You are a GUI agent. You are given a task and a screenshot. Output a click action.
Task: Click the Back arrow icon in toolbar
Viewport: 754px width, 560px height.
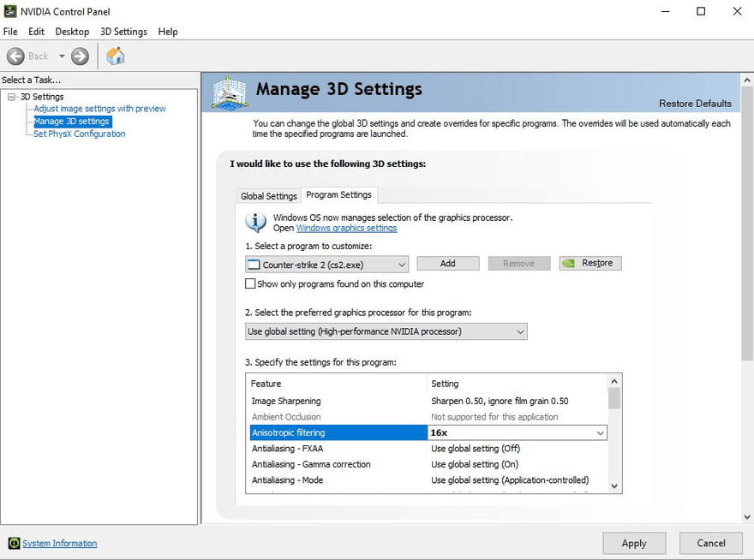pos(15,57)
